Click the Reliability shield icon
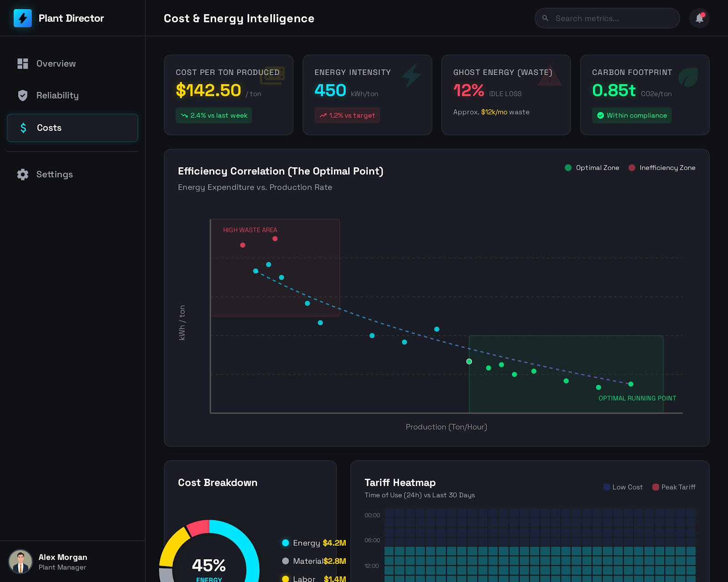This screenshot has height=582, width=728. (23, 95)
